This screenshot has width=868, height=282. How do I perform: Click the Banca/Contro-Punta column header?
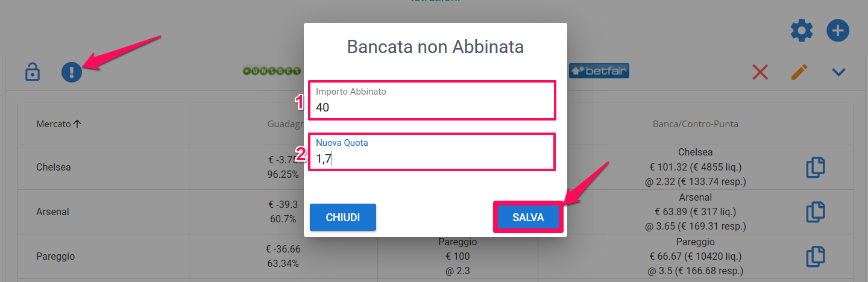point(695,124)
